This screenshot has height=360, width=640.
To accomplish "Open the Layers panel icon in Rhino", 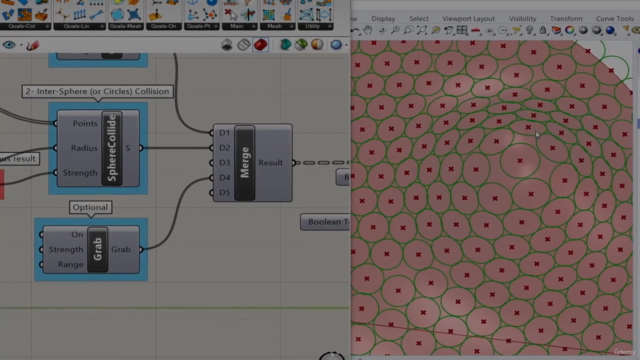I will 556,31.
